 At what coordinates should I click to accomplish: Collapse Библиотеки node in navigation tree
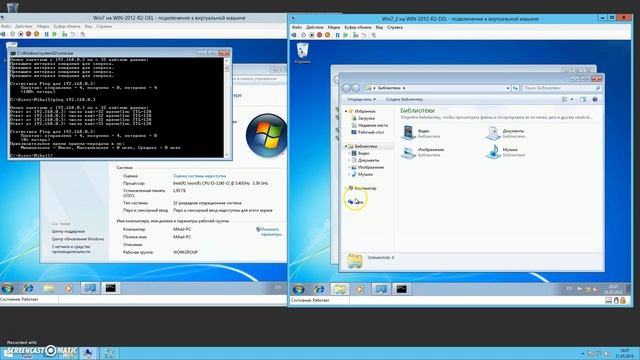click(x=346, y=146)
